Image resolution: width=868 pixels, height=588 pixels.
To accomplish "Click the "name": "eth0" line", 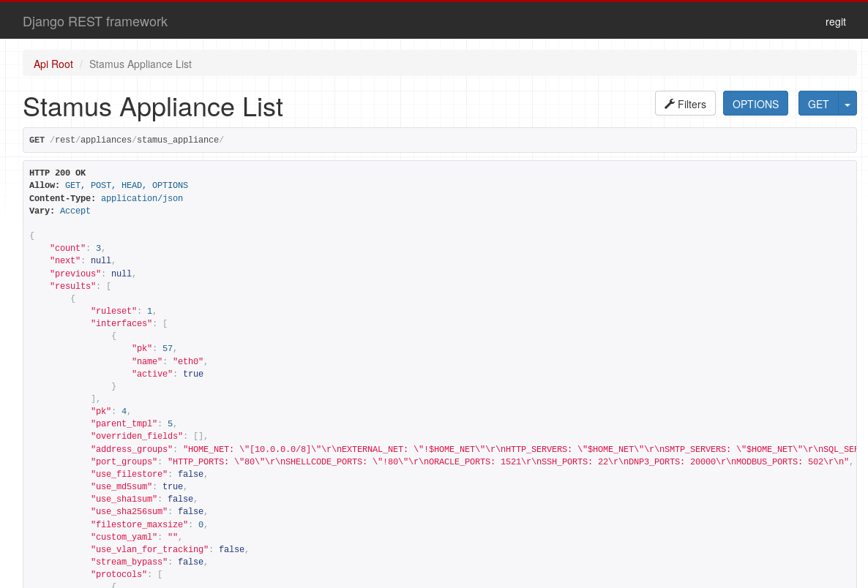I will pos(170,361).
